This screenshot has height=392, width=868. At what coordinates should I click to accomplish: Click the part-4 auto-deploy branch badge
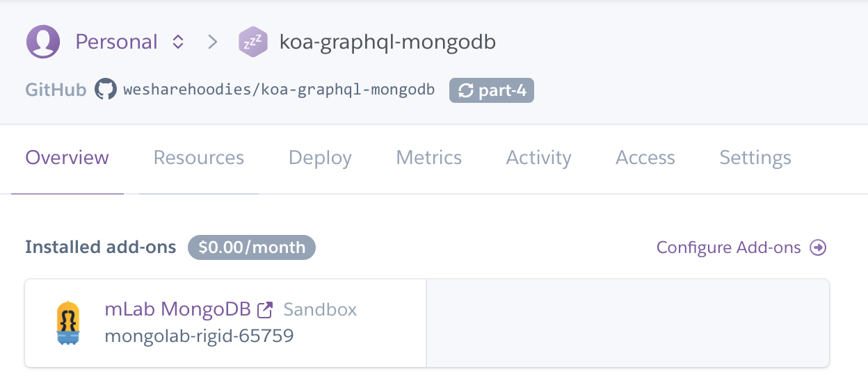click(492, 90)
